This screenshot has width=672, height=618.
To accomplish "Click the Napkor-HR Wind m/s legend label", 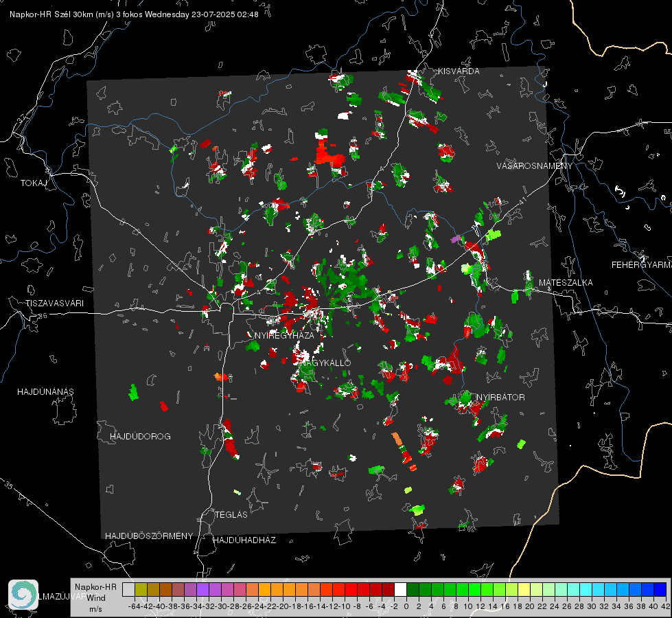I will [x=95, y=598].
